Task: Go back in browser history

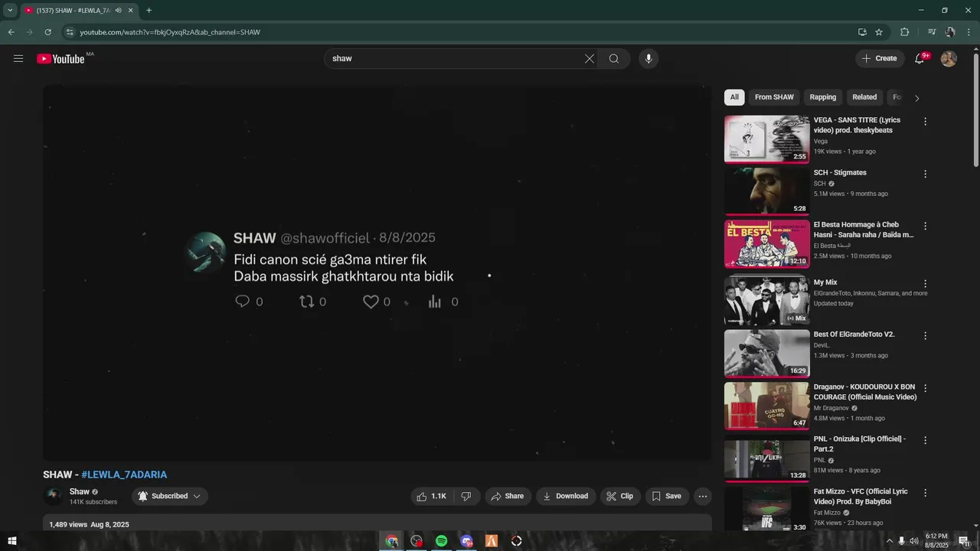Action: pyautogui.click(x=11, y=32)
